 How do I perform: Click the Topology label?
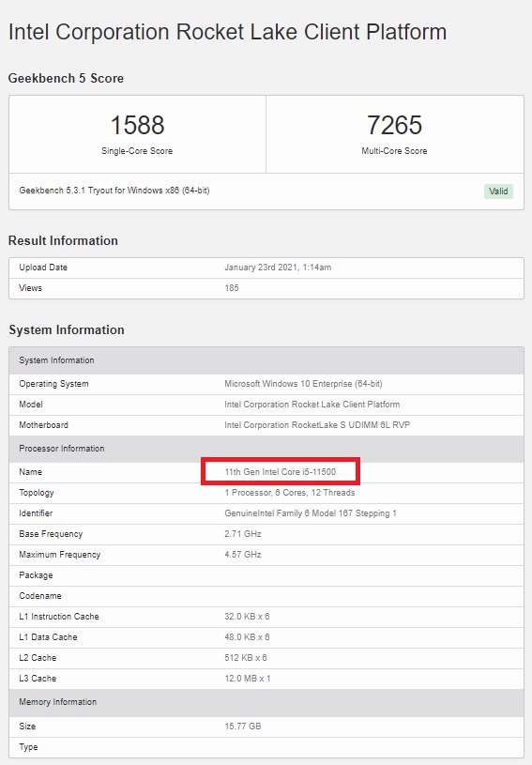point(36,493)
